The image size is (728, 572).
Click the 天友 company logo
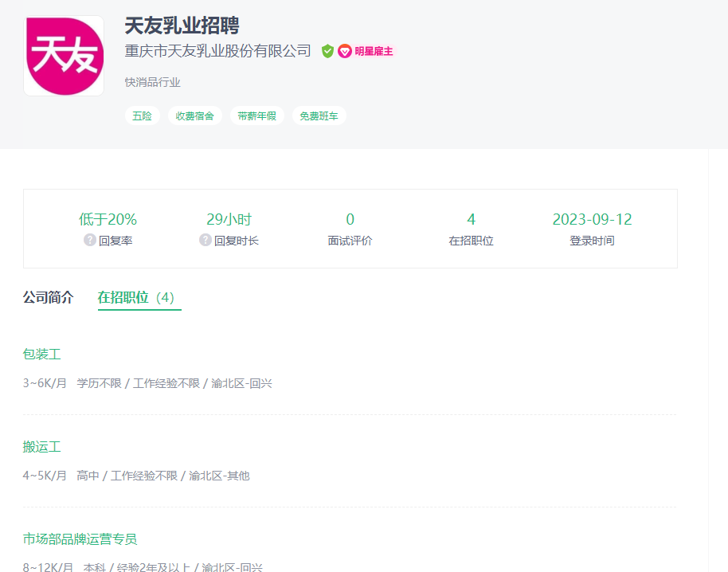pyautogui.click(x=64, y=56)
